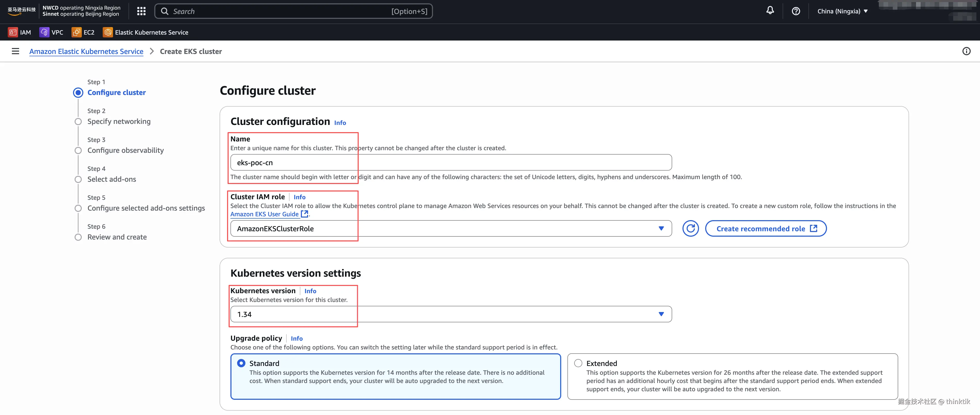Open the EC2 shortcut icon

coord(76,32)
